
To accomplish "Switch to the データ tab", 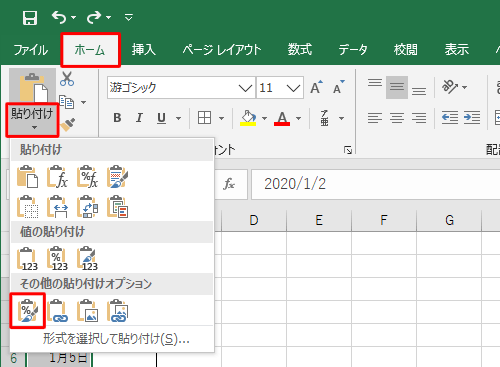I will [353, 50].
